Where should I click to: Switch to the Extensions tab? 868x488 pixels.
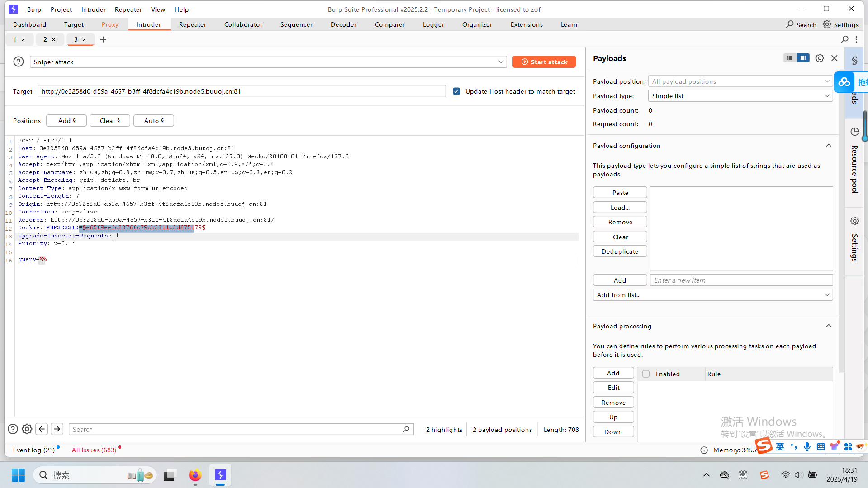tap(526, 24)
